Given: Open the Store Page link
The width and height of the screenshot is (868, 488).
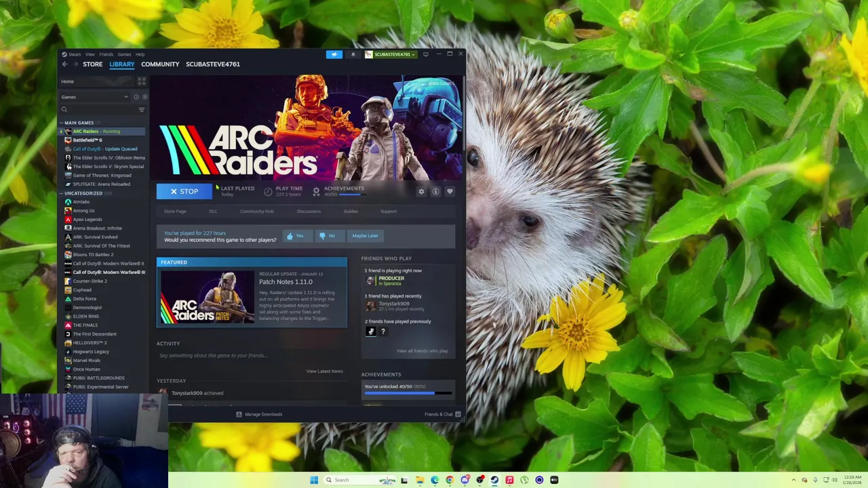Looking at the screenshot, I should point(175,211).
